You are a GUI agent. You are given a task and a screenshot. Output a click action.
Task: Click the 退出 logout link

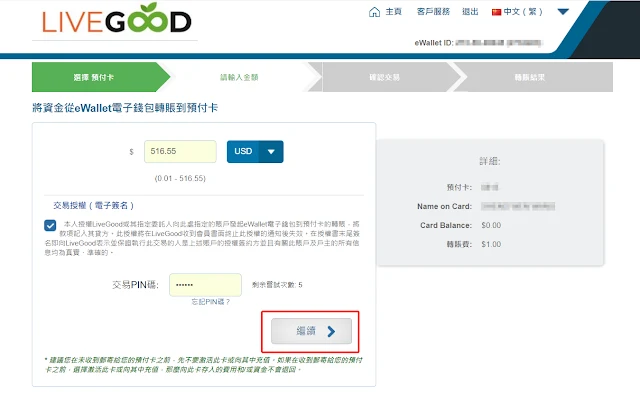pos(470,12)
